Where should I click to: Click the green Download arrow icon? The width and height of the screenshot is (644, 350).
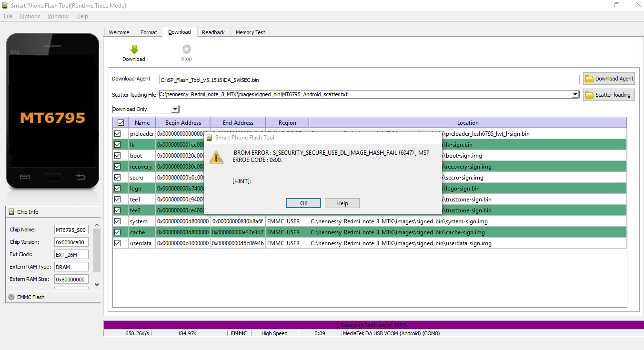click(134, 49)
